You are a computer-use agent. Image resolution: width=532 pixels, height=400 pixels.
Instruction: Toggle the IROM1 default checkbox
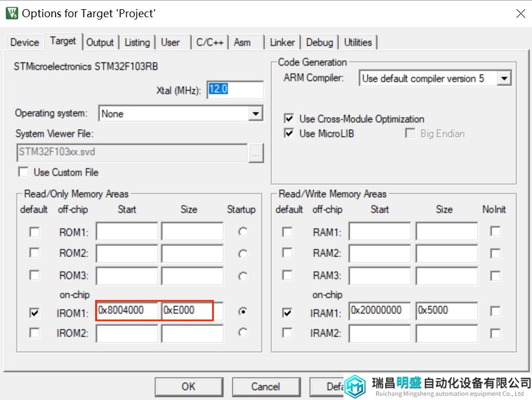[34, 312]
